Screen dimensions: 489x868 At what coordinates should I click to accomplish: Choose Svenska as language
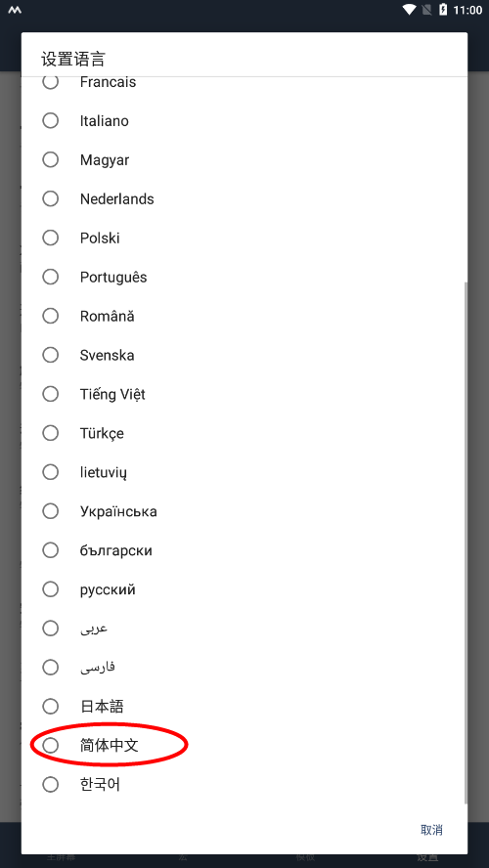pos(244,355)
